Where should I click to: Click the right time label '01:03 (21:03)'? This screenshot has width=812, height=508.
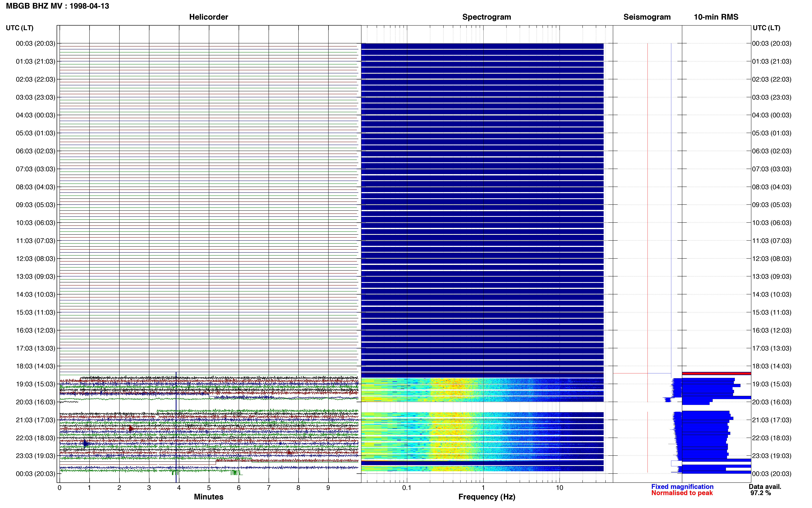click(x=772, y=61)
